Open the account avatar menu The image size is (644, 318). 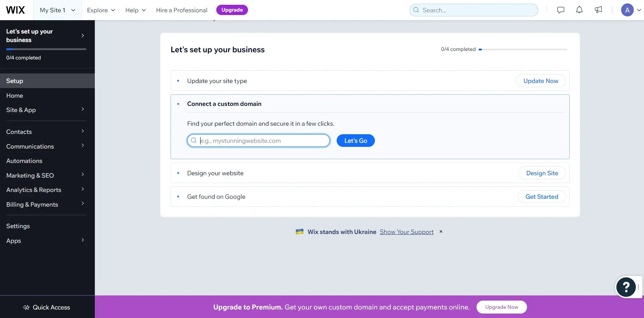pyautogui.click(x=627, y=10)
